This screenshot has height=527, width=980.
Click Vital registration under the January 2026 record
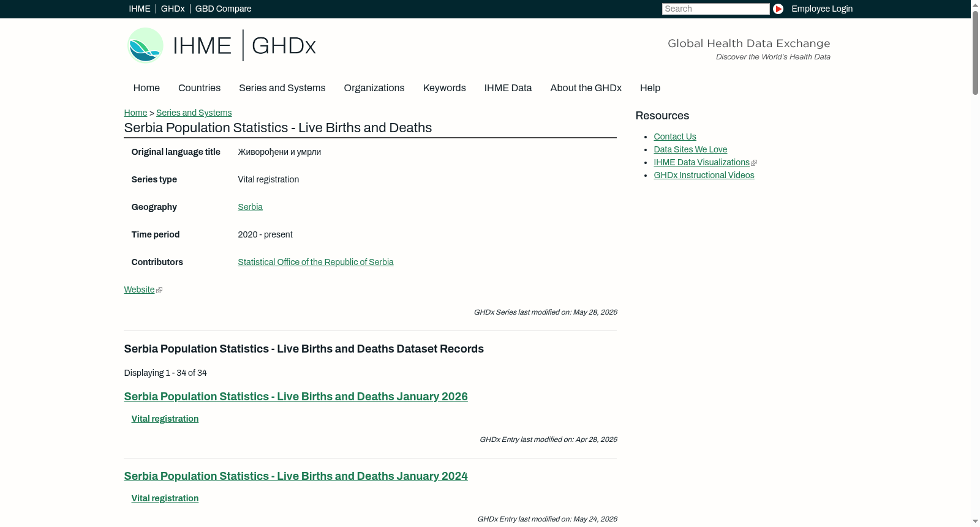(x=165, y=419)
